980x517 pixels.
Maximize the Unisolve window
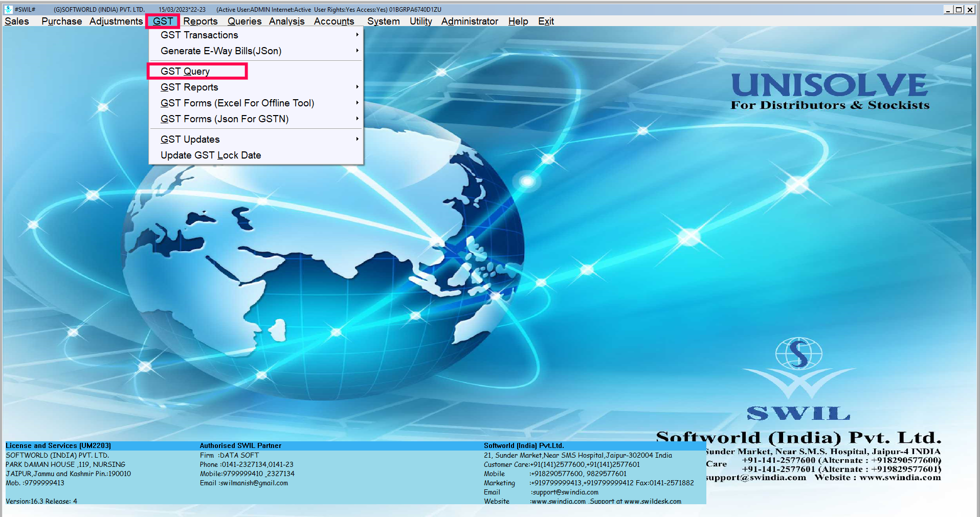click(959, 9)
